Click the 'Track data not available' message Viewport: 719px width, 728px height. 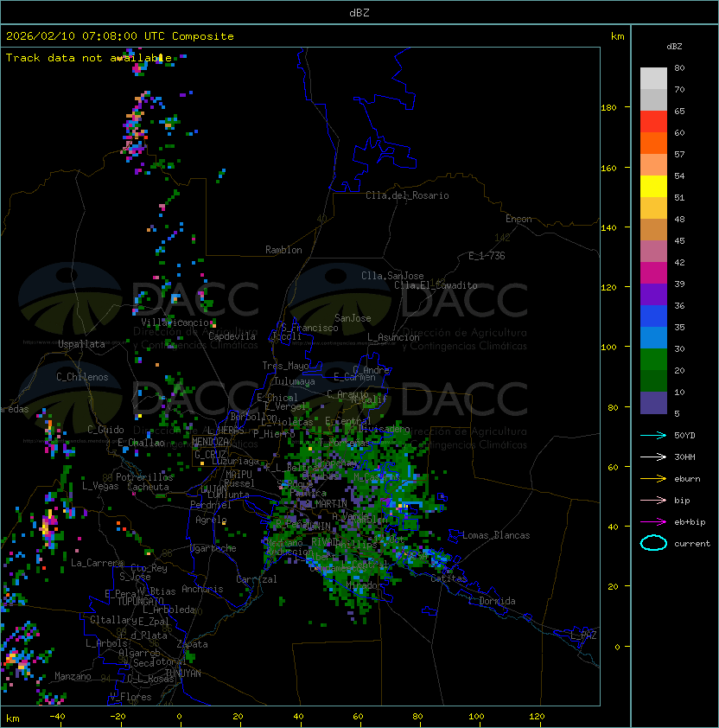click(89, 58)
